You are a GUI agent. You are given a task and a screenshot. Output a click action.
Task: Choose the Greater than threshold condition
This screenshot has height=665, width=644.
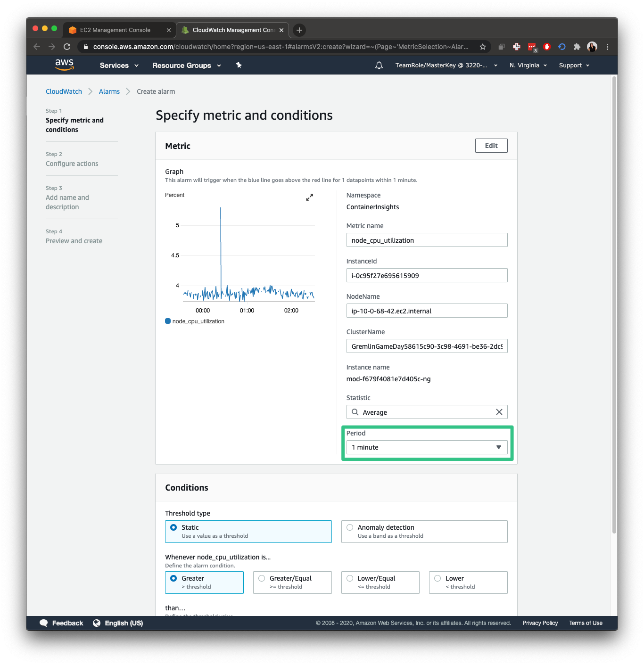click(204, 583)
